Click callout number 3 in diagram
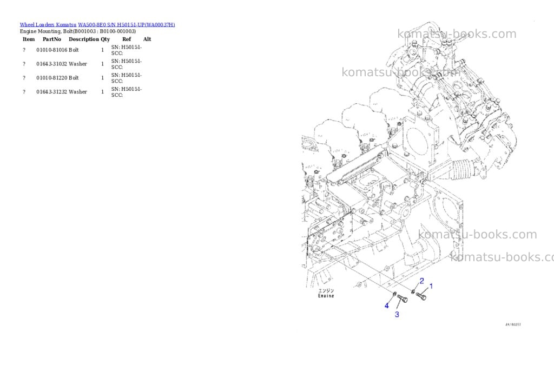This screenshot has height=392, width=554. (x=397, y=314)
